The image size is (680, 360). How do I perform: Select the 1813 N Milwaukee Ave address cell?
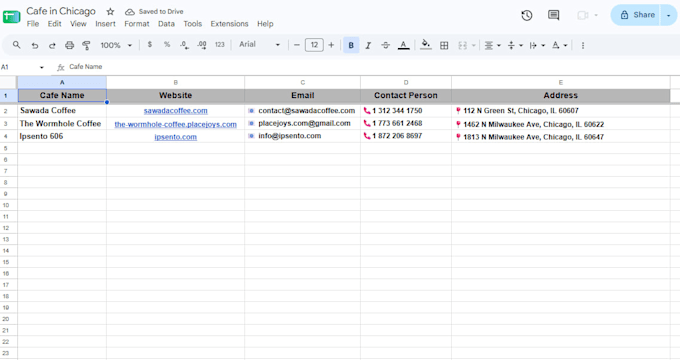point(561,137)
